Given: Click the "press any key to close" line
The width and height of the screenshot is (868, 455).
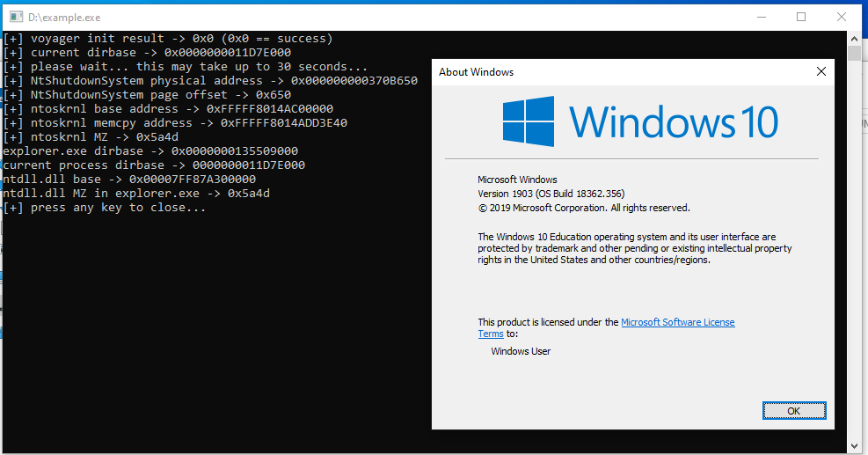Looking at the screenshot, I should 104,208.
